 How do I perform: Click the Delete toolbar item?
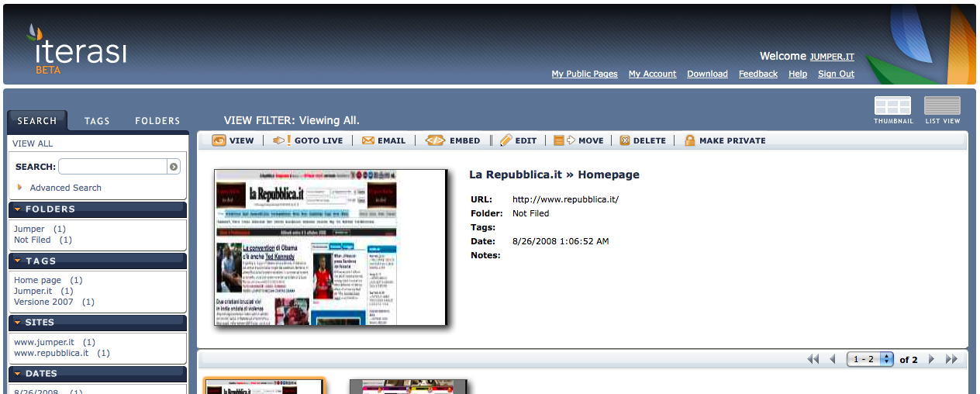tap(643, 140)
